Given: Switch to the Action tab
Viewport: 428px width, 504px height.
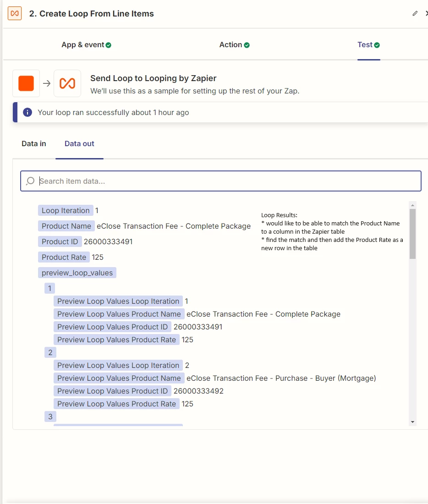Looking at the screenshot, I should coord(235,45).
